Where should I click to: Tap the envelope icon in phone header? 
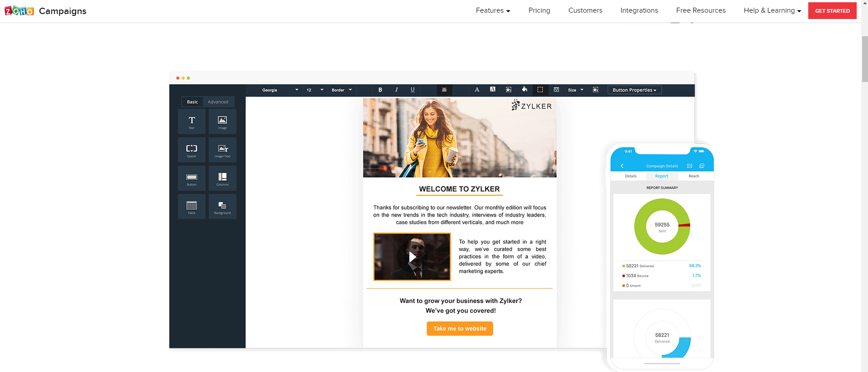click(689, 166)
